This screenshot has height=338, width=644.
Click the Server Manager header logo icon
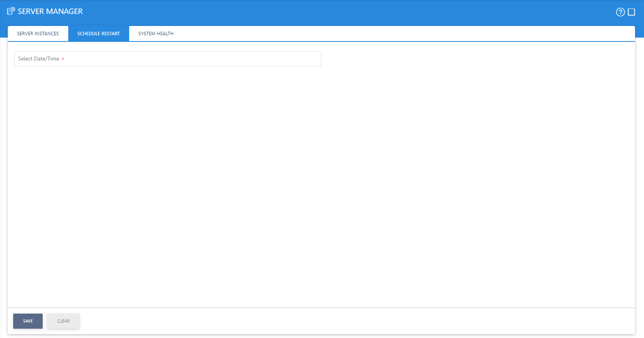pos(11,11)
